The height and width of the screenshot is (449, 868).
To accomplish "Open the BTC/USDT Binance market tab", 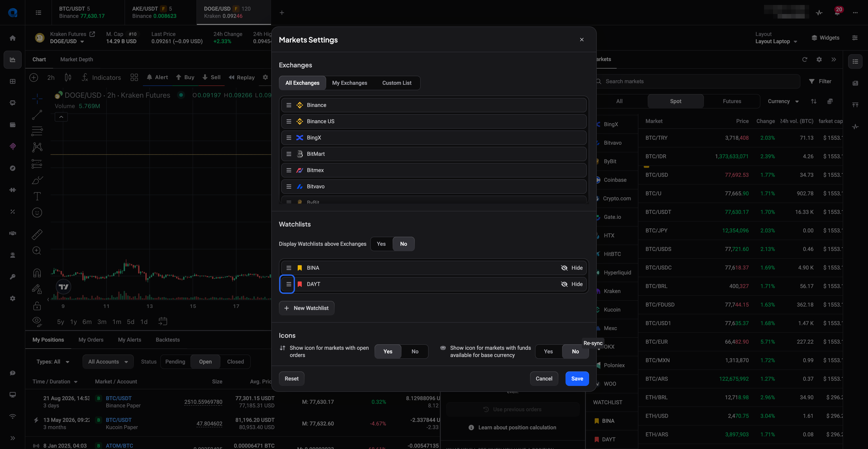I will pyautogui.click(x=88, y=12).
